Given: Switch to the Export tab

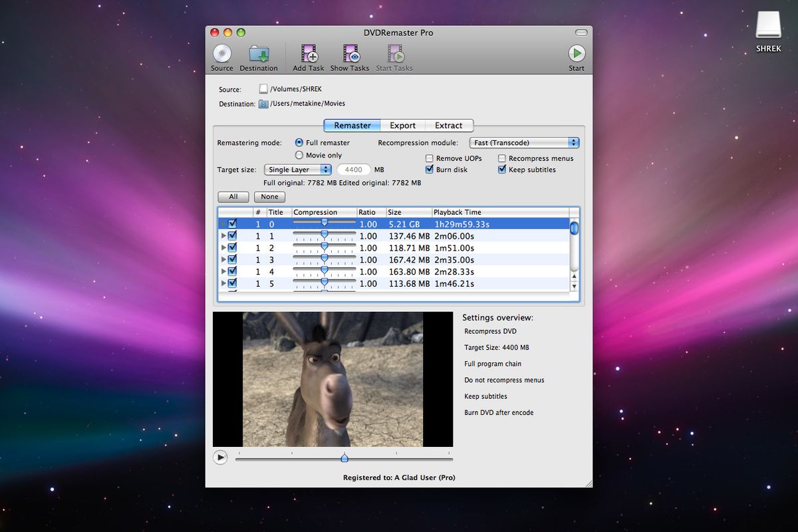Looking at the screenshot, I should [x=402, y=125].
